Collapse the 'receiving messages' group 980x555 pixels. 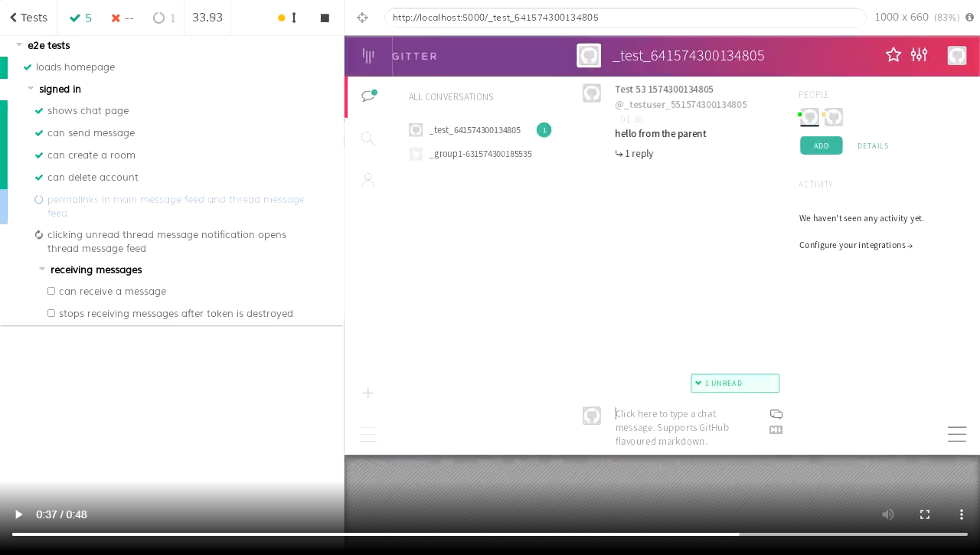pyautogui.click(x=42, y=269)
